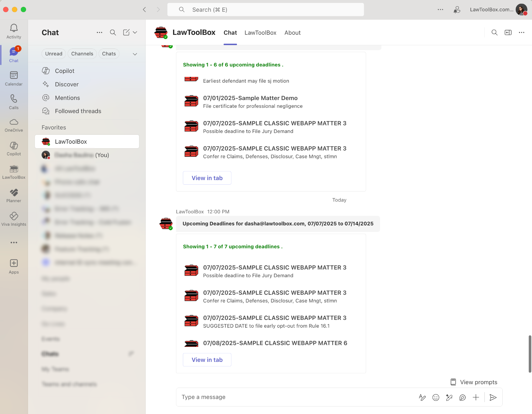Image resolution: width=532 pixels, height=414 pixels.
Task: Search within the chat list
Action: (x=113, y=33)
